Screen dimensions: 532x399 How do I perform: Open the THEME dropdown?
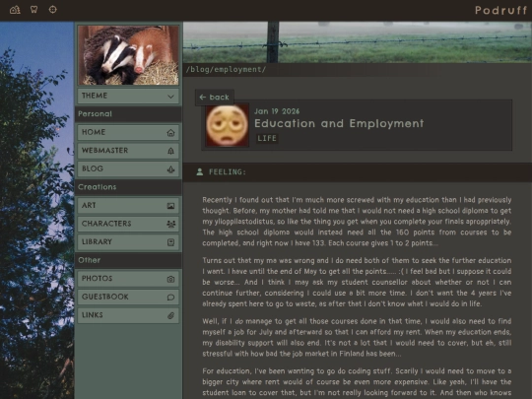(128, 96)
